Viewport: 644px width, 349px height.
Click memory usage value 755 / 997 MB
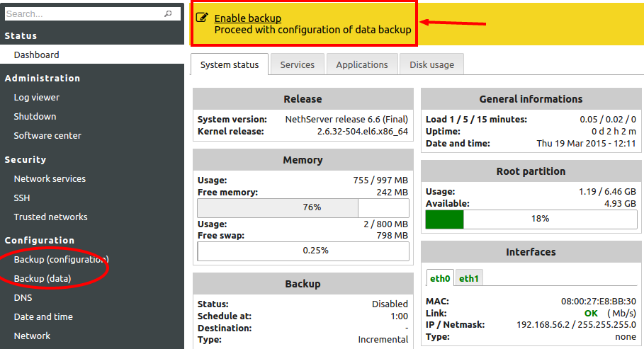click(x=380, y=180)
